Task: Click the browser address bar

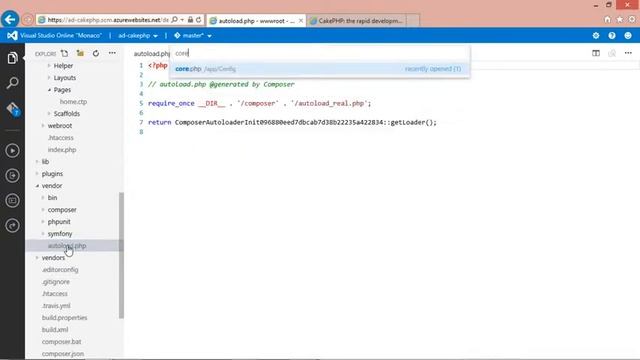Action: click(x=108, y=20)
